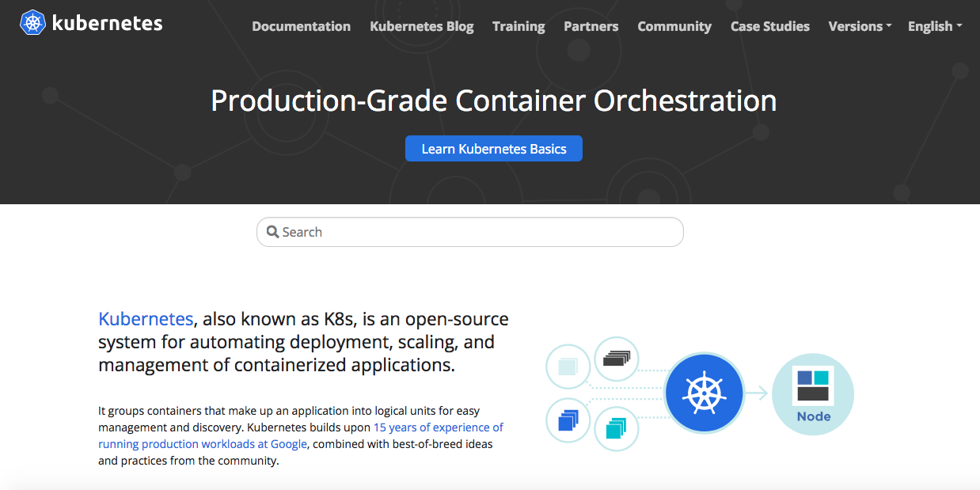Viewport: 980px width, 490px height.
Task: Open the Training nav link
Action: point(518,26)
